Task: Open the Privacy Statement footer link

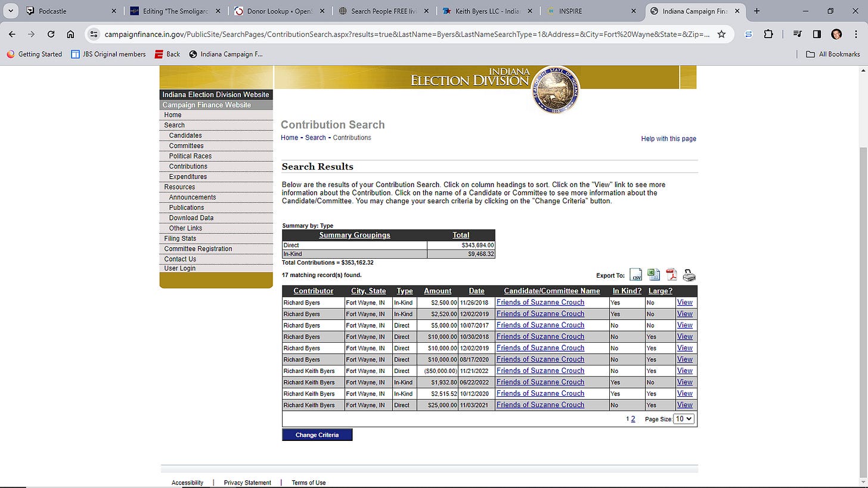Action: point(247,483)
